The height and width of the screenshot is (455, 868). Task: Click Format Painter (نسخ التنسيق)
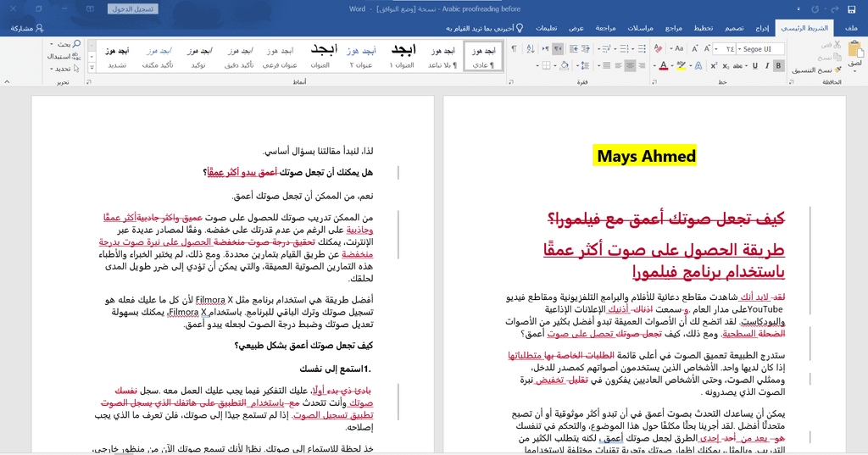816,69
